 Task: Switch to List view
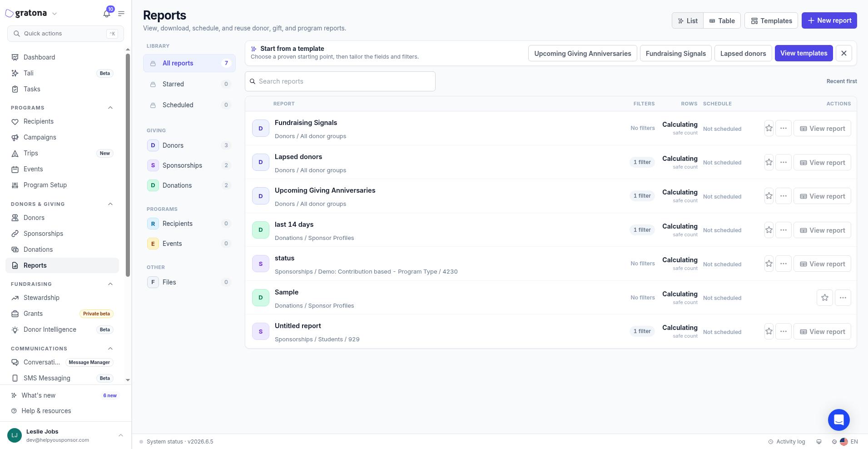688,20
